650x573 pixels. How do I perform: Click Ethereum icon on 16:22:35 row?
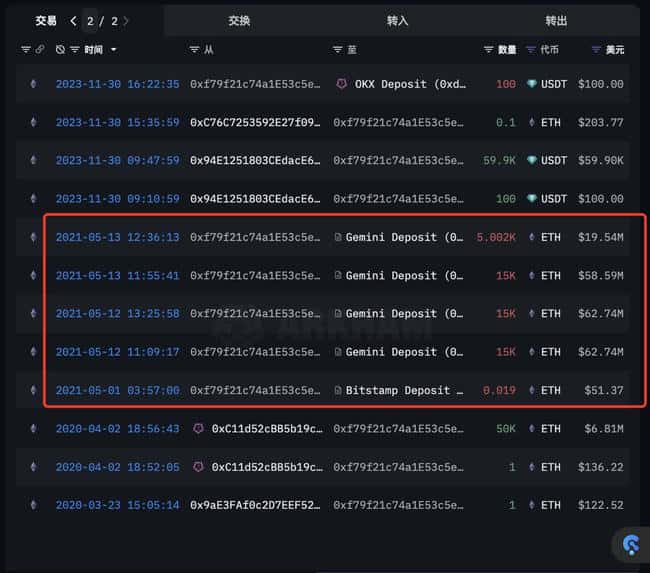point(34,84)
